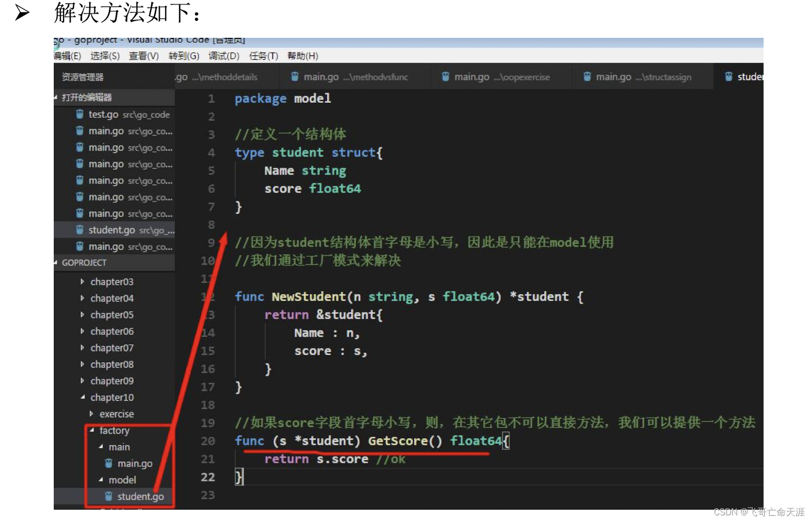812x521 pixels.
Task: Click Go icon of student.go in open editors
Action: [x=80, y=230]
